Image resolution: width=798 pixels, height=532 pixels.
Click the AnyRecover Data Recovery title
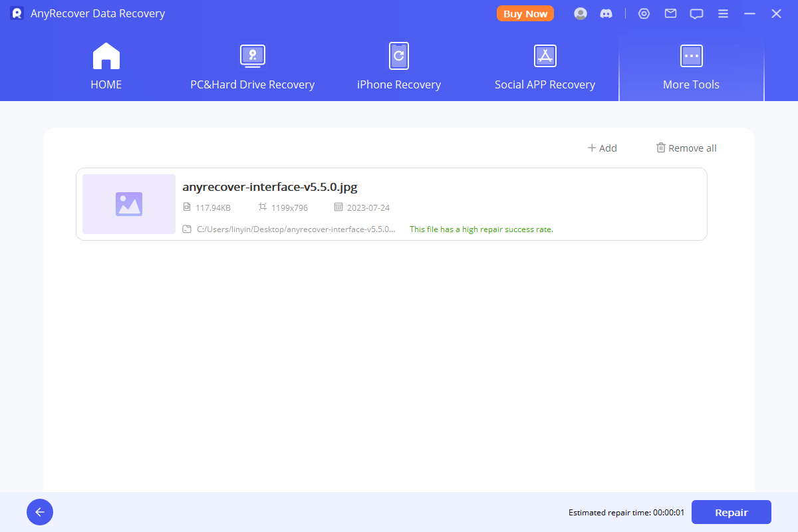pos(98,13)
